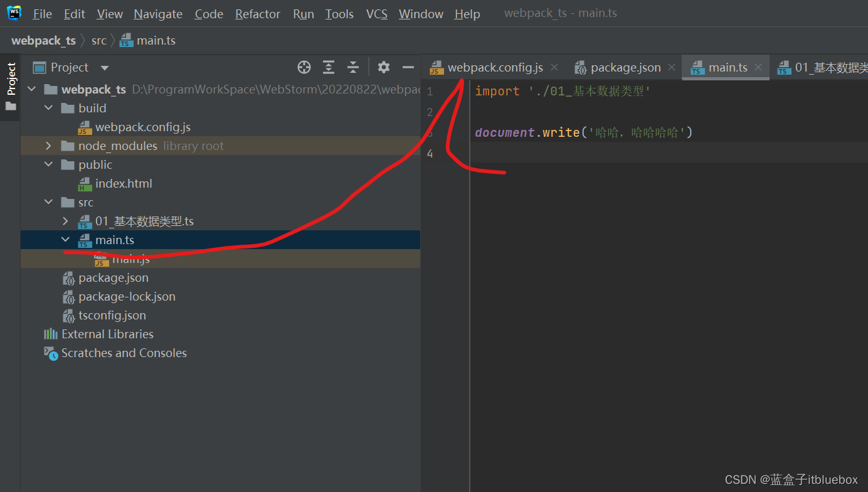868x492 pixels.
Task: Toggle the Project tool window side tab
Action: 11,86
